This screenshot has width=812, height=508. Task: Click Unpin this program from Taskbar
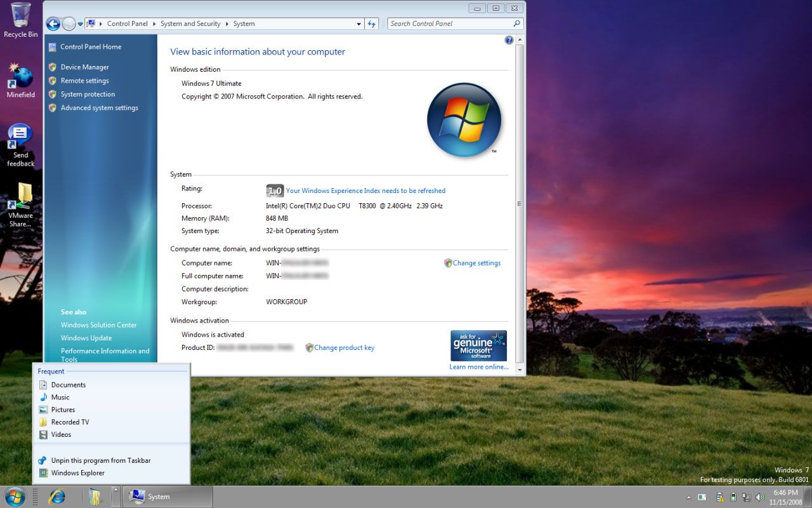(112, 460)
